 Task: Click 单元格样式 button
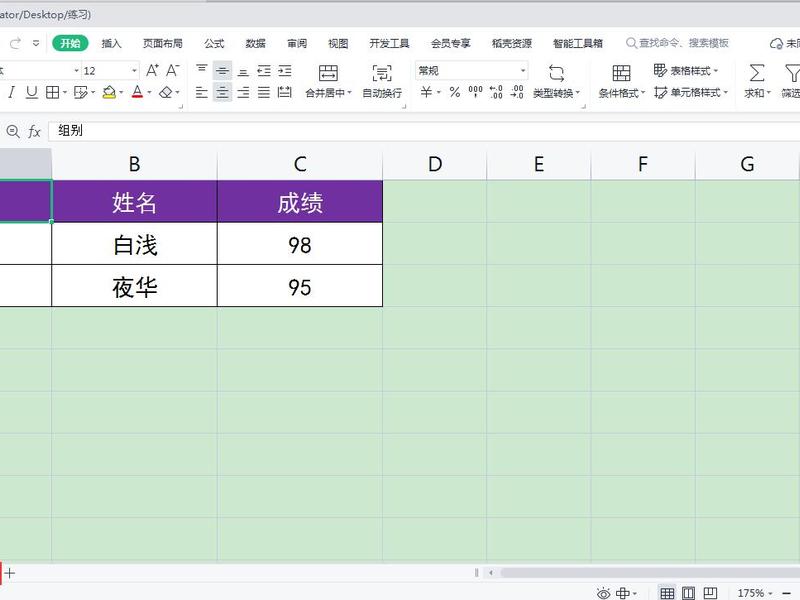(x=691, y=92)
